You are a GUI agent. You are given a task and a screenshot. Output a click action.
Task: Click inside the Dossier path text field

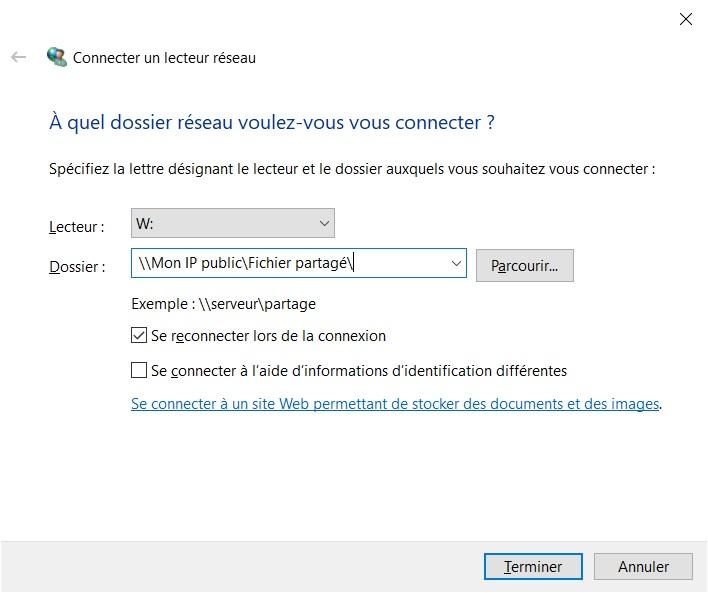(290, 264)
